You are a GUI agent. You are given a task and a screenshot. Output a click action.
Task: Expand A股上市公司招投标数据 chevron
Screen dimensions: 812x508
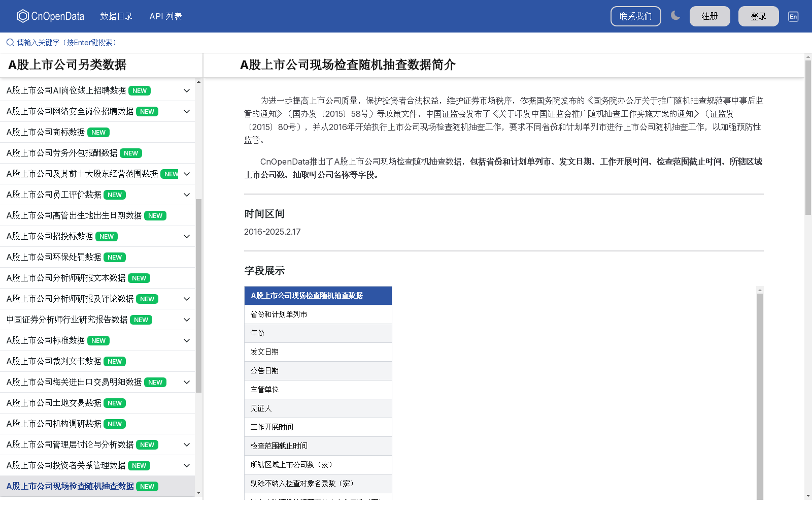tap(187, 236)
